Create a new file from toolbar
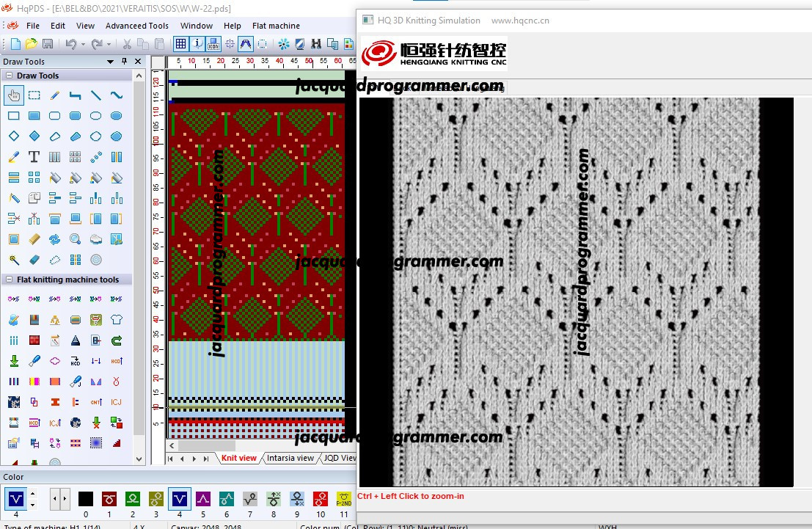This screenshot has width=812, height=529. (15, 44)
